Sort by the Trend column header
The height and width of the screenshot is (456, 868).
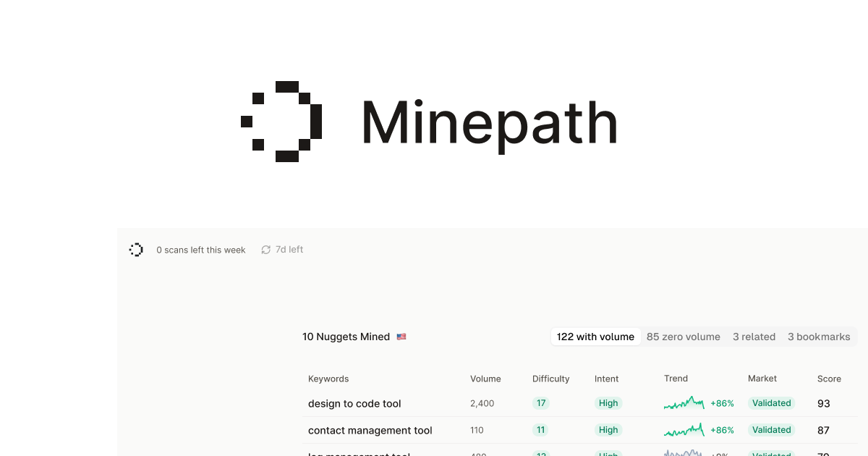676,379
